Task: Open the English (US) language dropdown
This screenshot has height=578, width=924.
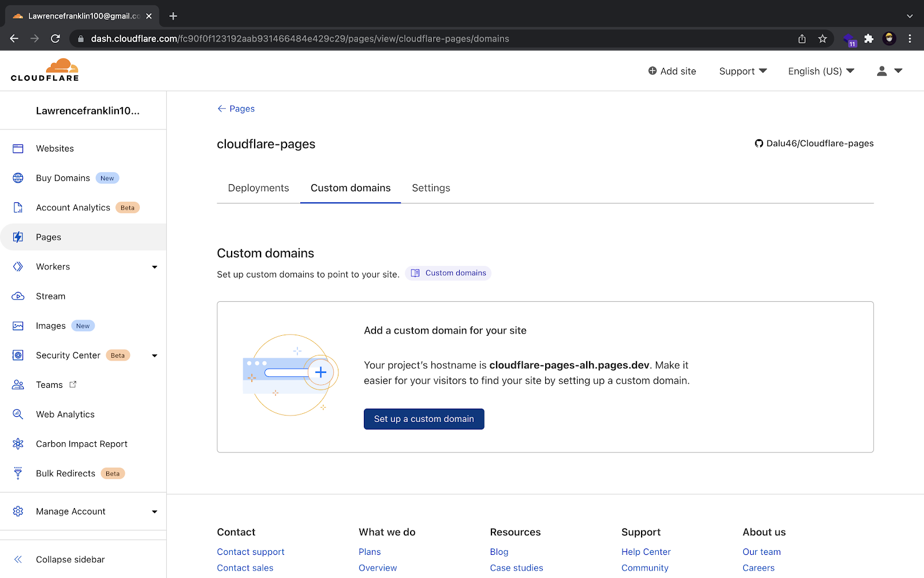Action: (821, 71)
